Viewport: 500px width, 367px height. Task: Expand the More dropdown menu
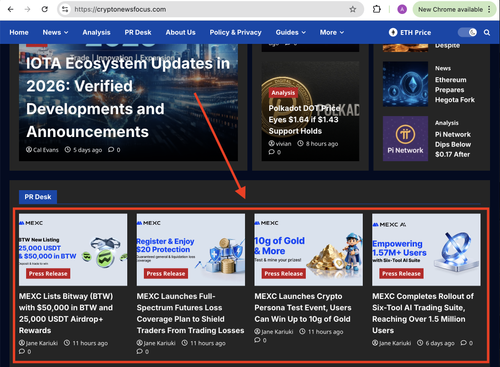click(x=332, y=32)
